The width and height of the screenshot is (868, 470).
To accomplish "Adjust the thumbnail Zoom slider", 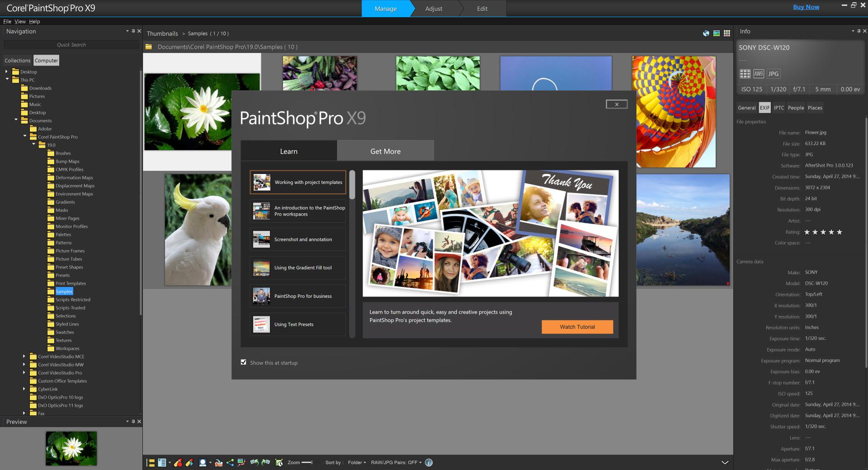I will click(x=307, y=462).
